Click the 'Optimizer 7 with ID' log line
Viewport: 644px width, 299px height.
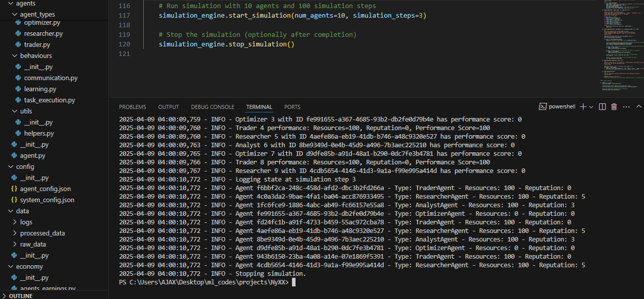(x=320, y=154)
